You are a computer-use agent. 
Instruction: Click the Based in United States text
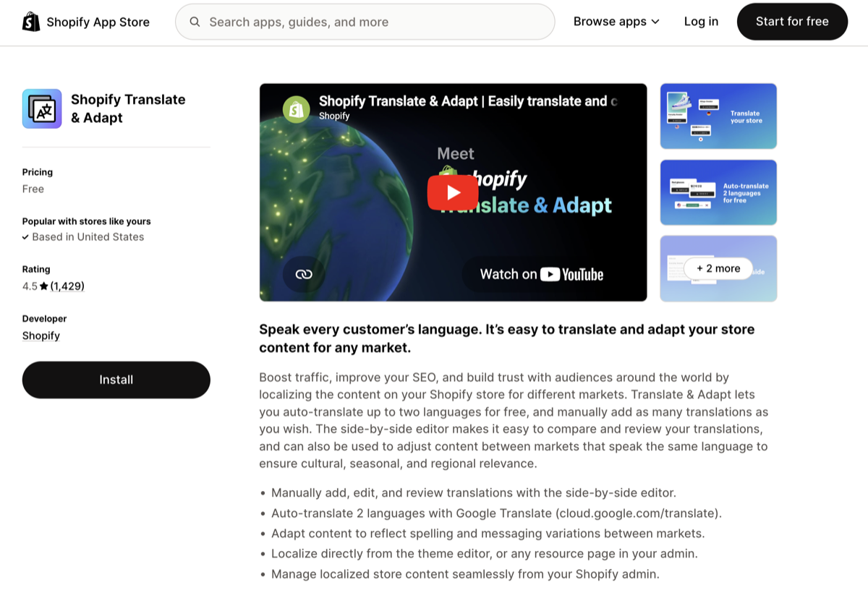(x=88, y=237)
